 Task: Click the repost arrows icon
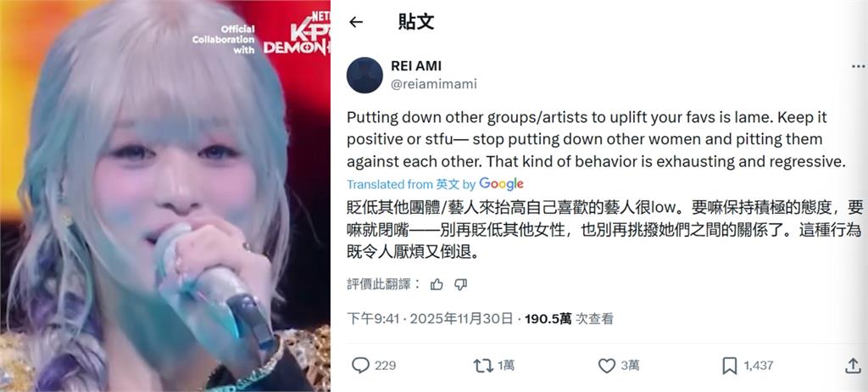483,366
